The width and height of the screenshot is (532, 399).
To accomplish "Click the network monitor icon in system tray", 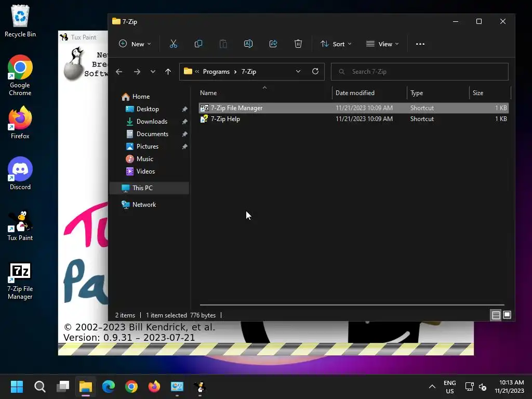I will (x=469, y=387).
